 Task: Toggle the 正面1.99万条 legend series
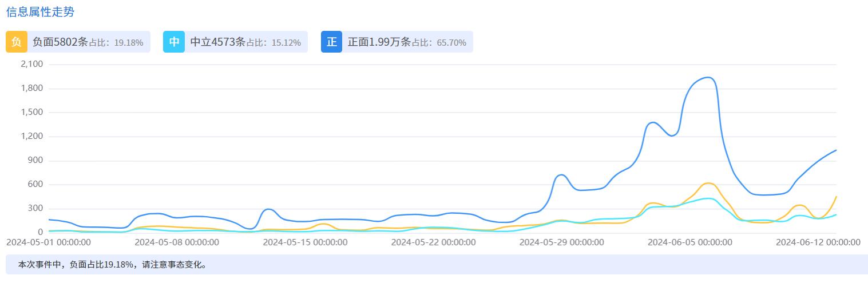point(379,42)
